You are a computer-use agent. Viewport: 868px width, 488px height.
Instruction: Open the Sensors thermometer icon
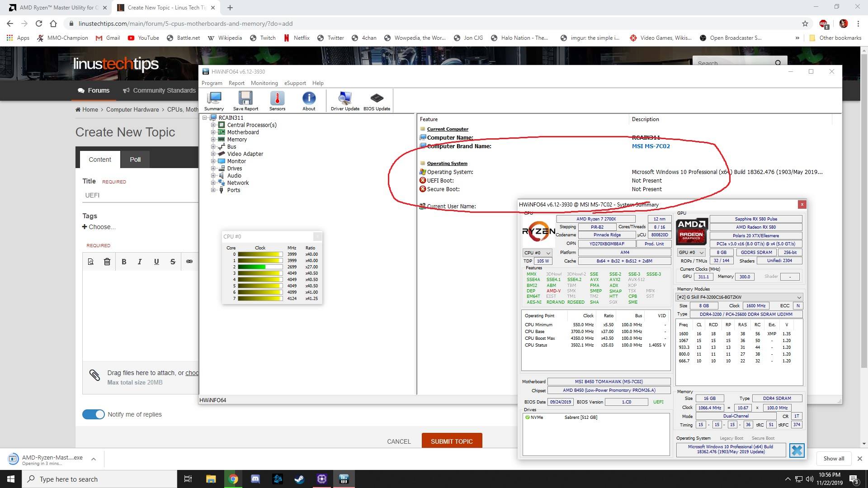point(277,101)
